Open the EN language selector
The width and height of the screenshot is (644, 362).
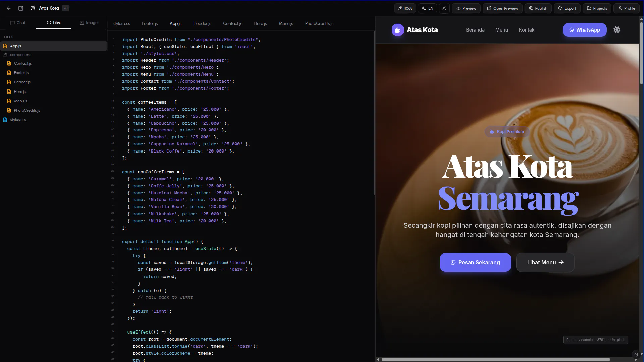click(x=427, y=8)
